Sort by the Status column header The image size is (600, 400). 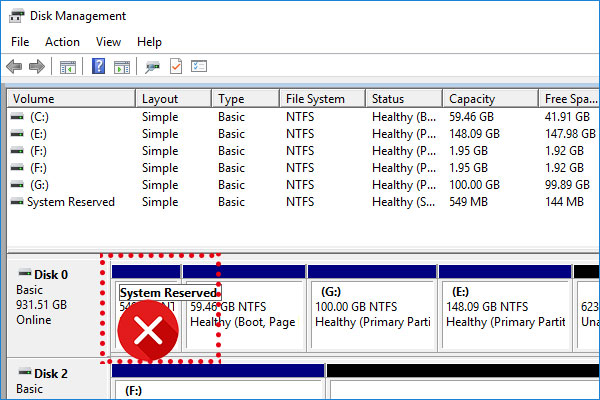[x=404, y=99]
